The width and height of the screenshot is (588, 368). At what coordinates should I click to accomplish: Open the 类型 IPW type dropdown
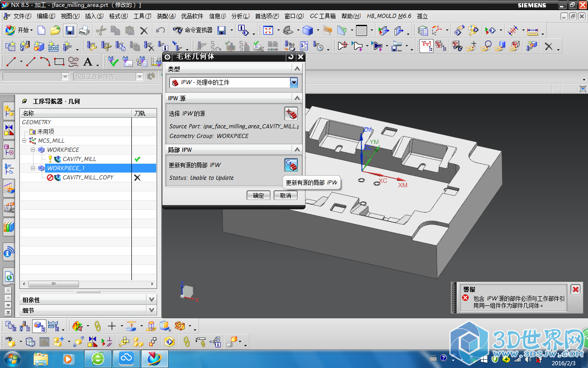pyautogui.click(x=294, y=82)
